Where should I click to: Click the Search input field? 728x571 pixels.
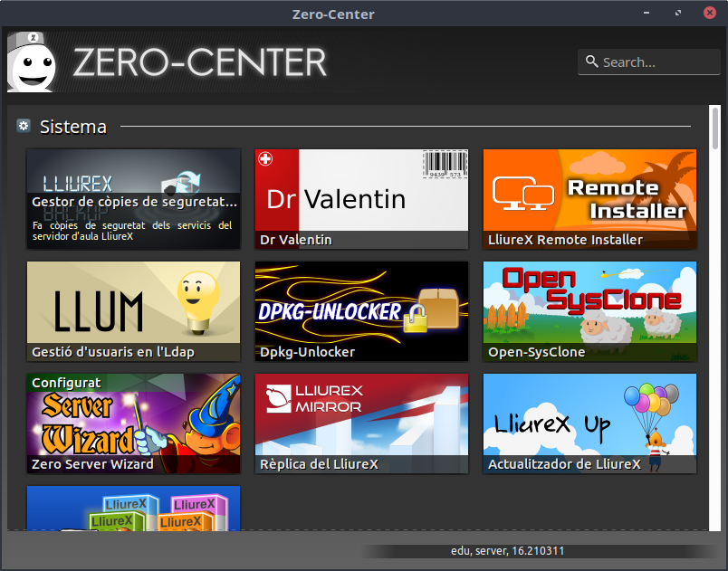(x=648, y=62)
